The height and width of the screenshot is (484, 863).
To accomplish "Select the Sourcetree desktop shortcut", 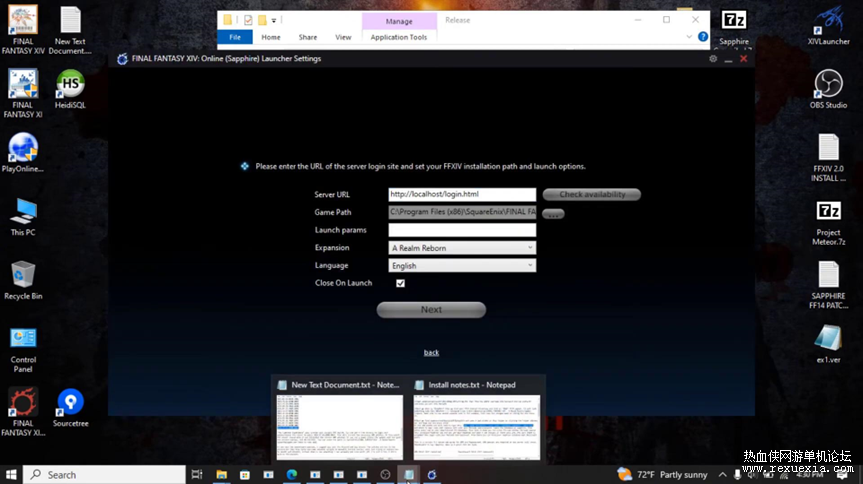I will [70, 407].
